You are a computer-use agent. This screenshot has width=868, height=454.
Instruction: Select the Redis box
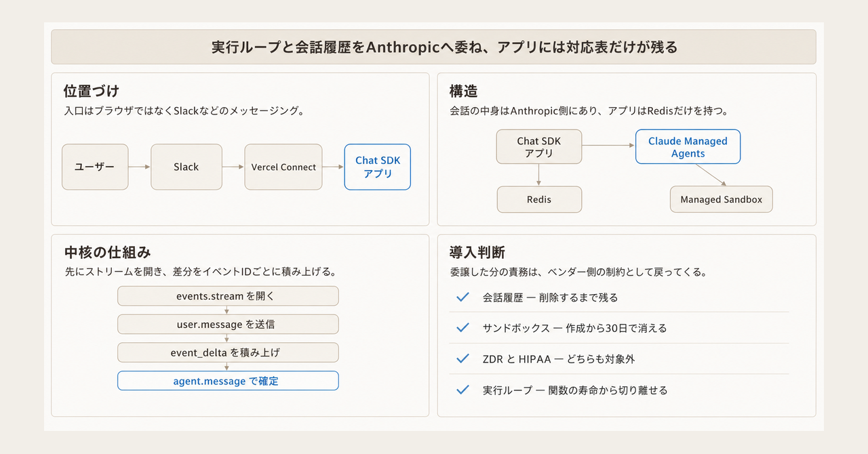coord(539,199)
